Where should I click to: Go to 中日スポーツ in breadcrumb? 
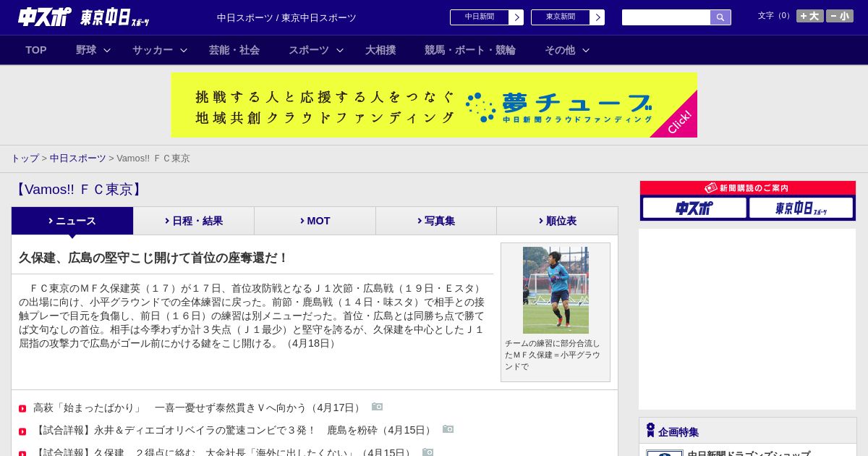click(x=78, y=158)
